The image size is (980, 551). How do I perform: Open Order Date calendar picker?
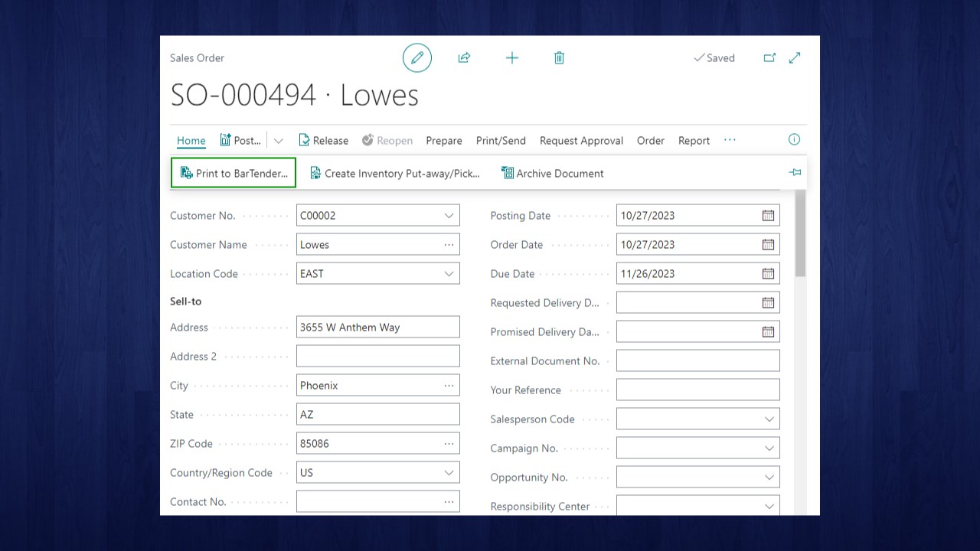tap(768, 245)
